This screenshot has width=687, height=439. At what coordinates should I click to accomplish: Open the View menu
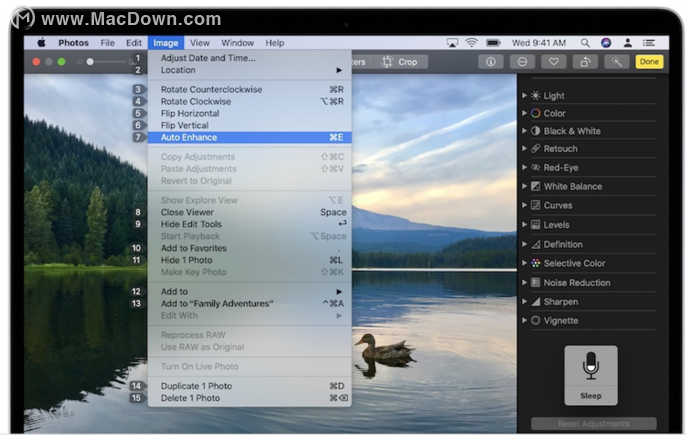point(199,43)
